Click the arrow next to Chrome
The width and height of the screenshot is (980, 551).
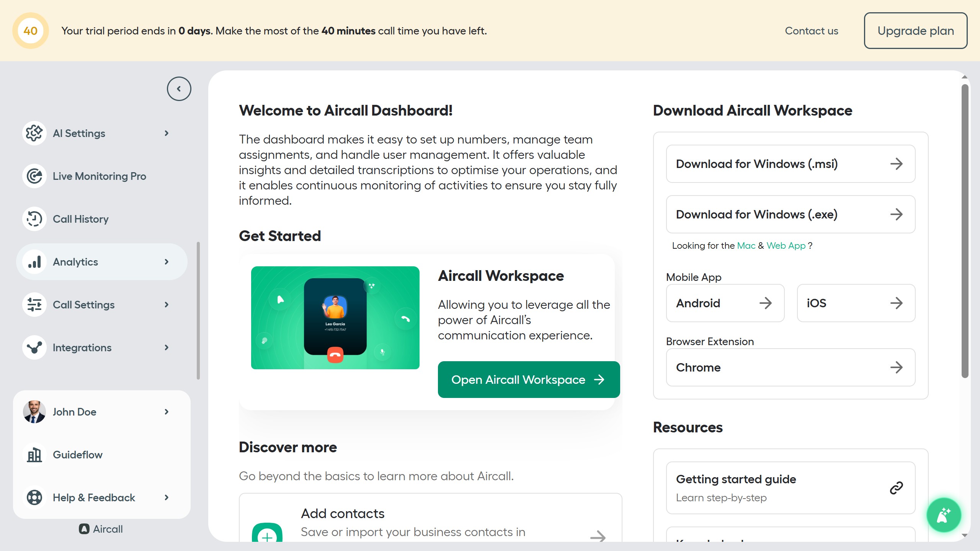click(896, 367)
